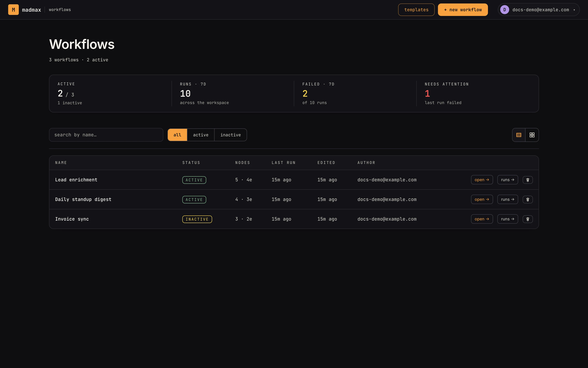
Task: Click the Invoice sync name
Action: (x=72, y=219)
